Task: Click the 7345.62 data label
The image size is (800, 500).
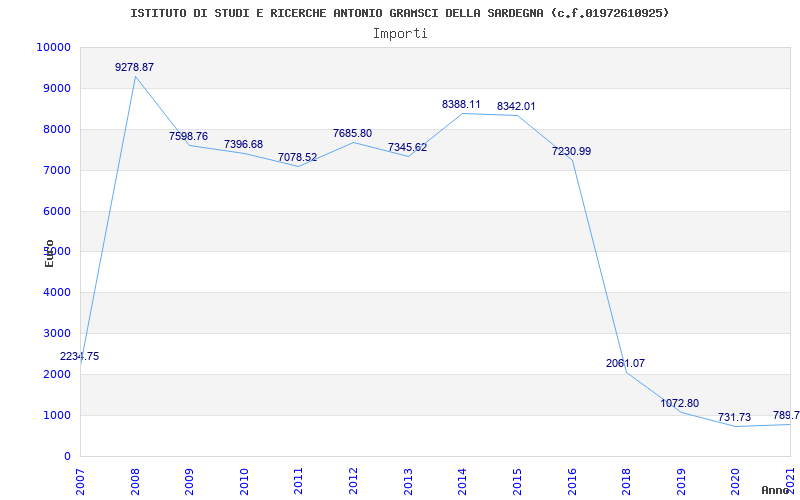Action: [x=407, y=147]
